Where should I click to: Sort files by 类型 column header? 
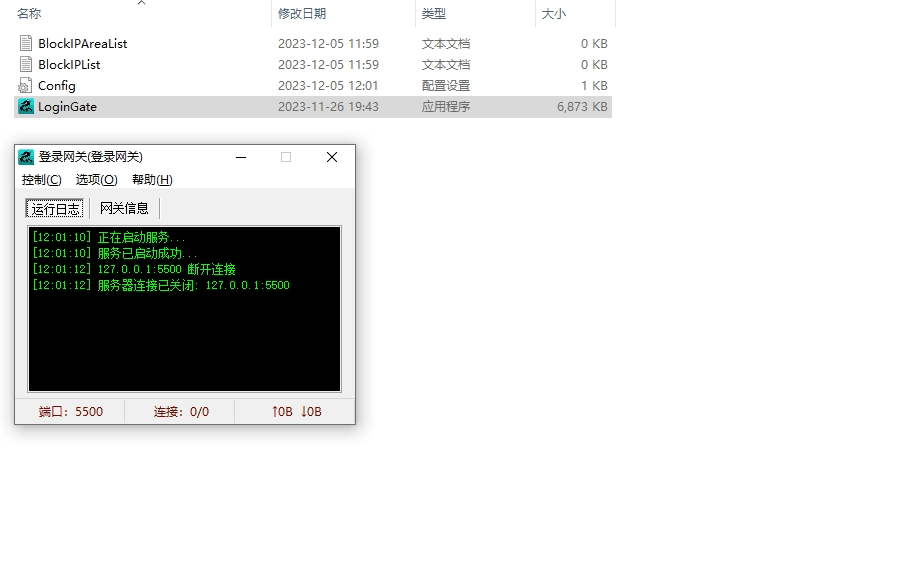pyautogui.click(x=433, y=13)
